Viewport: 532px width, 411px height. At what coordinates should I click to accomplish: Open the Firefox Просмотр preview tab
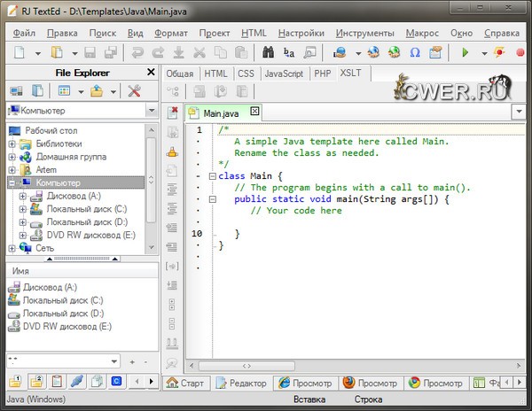click(371, 383)
